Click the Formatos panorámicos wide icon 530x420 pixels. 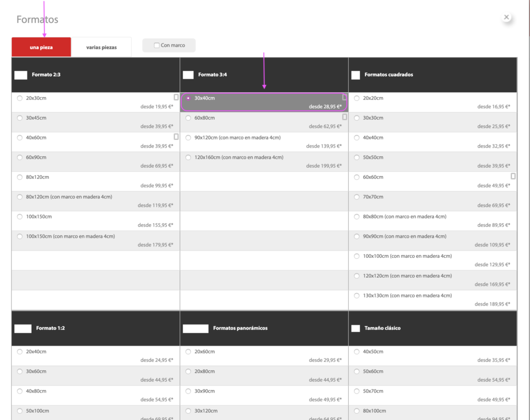[x=195, y=329]
